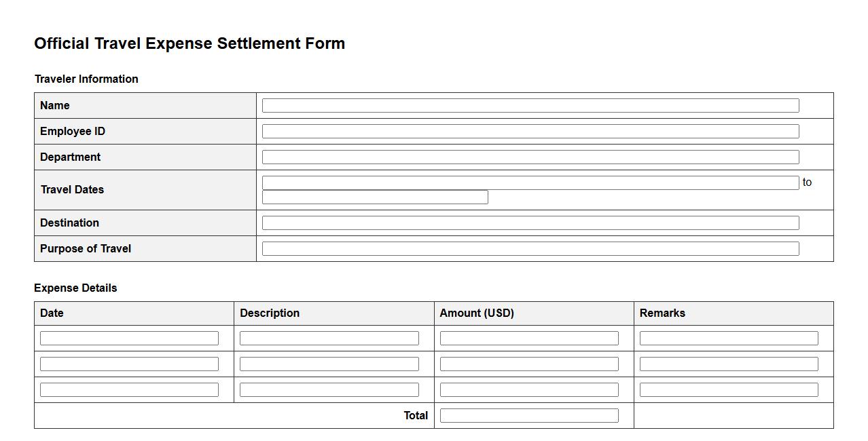
Task: Click the first row Amount (USD) field
Action: 529,339
